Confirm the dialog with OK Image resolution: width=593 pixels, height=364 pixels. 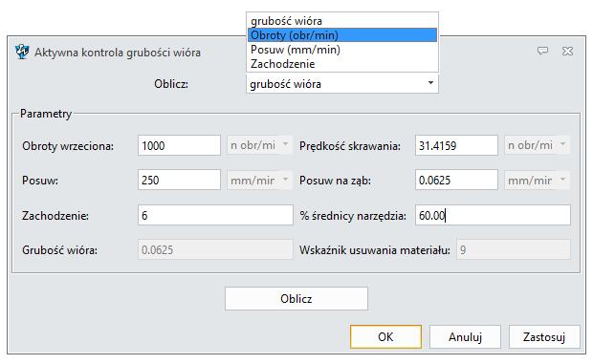click(385, 336)
